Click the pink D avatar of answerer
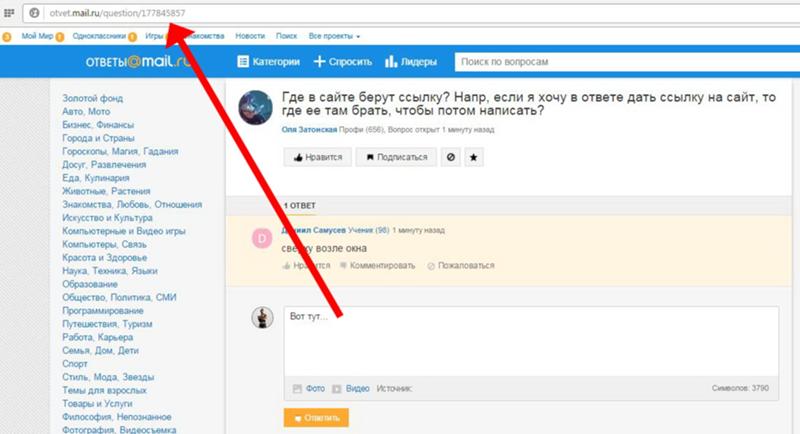This screenshot has height=434, width=800. (x=262, y=238)
